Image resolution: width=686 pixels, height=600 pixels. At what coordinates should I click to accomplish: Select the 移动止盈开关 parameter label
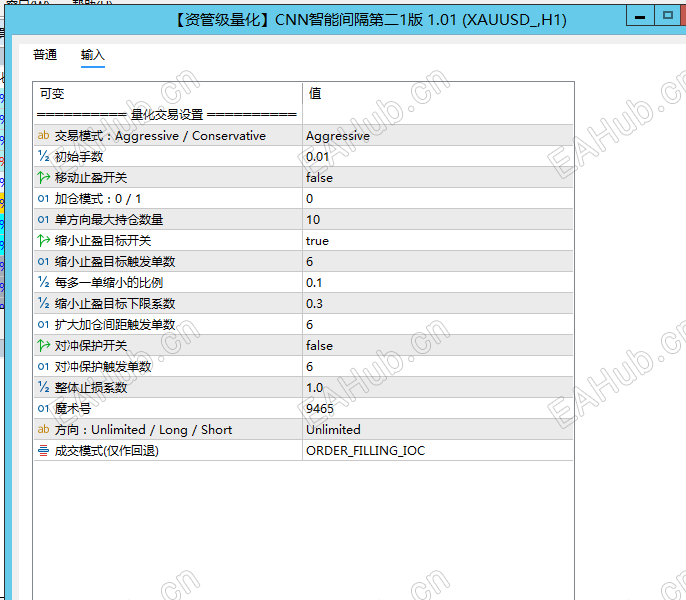tap(91, 178)
